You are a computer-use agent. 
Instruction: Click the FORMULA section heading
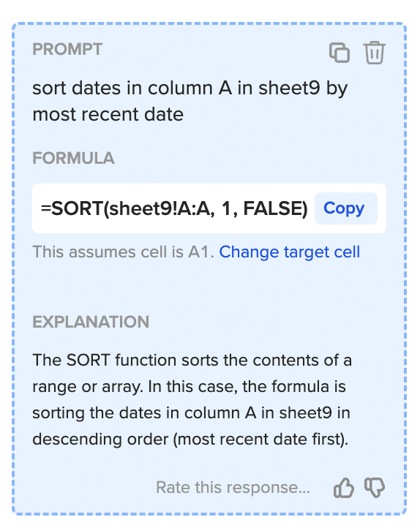tap(73, 158)
